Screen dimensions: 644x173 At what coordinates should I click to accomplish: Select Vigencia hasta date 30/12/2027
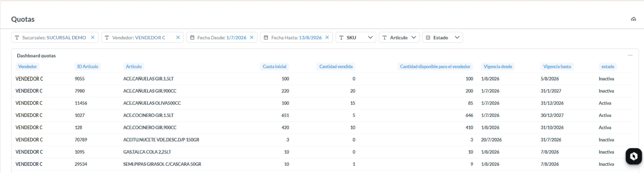[x=552, y=115]
